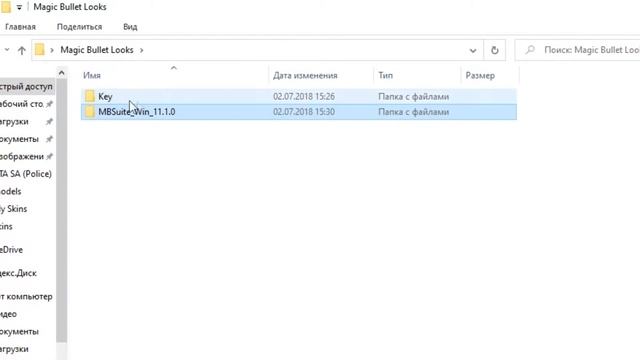Click the date 02.07.2018 15:26
640x360 pixels.
[304, 97]
